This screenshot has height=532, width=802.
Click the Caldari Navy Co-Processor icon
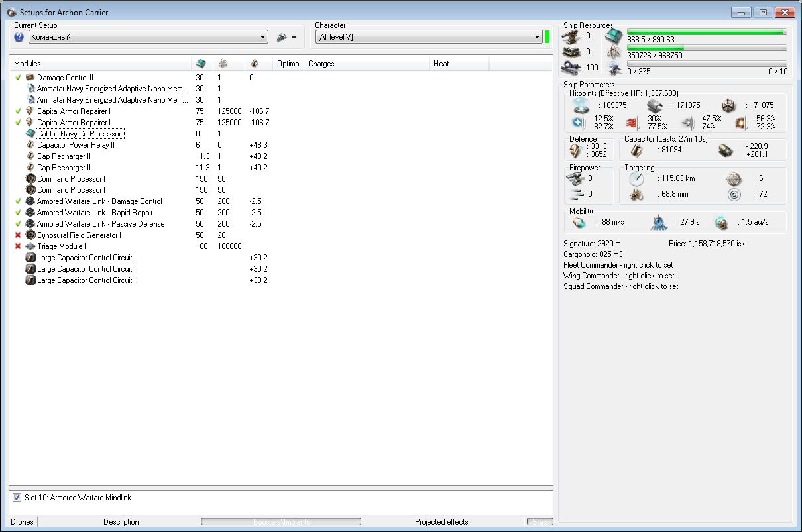click(30, 134)
